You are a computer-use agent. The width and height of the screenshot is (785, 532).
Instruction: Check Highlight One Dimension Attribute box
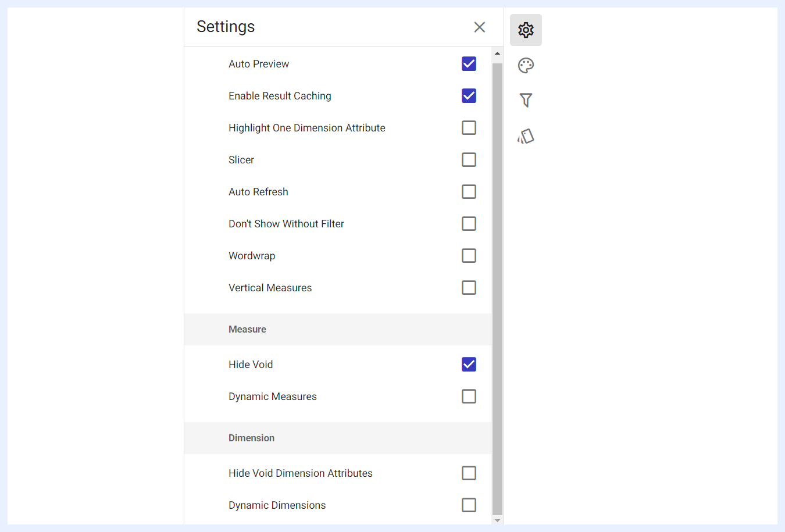[x=469, y=128]
